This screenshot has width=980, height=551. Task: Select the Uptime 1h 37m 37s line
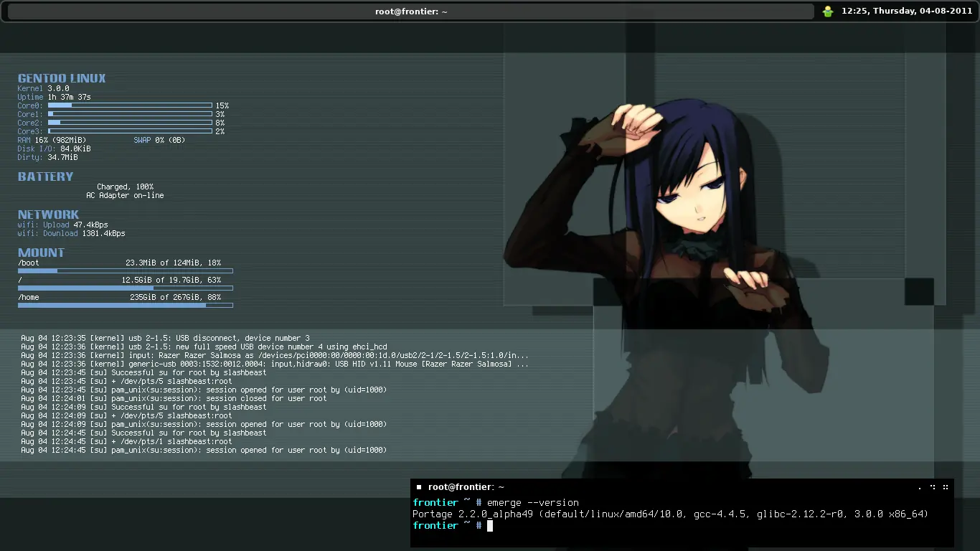tap(55, 97)
